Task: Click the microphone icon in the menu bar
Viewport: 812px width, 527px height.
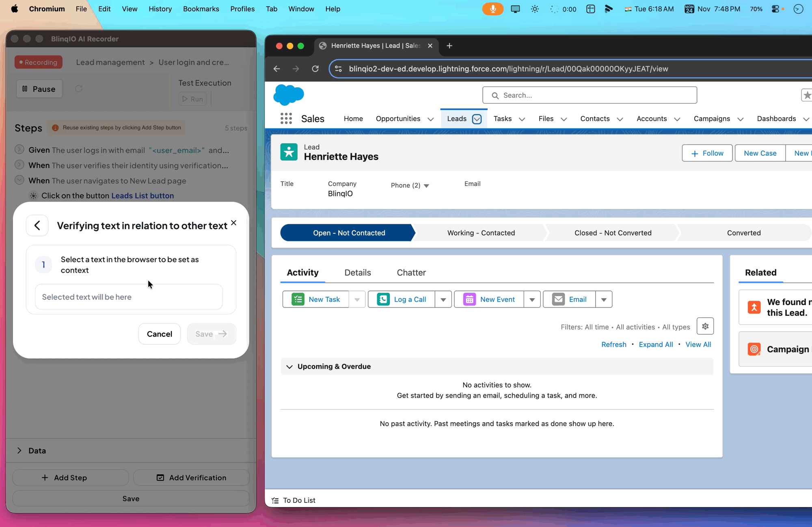Action: 492,9
